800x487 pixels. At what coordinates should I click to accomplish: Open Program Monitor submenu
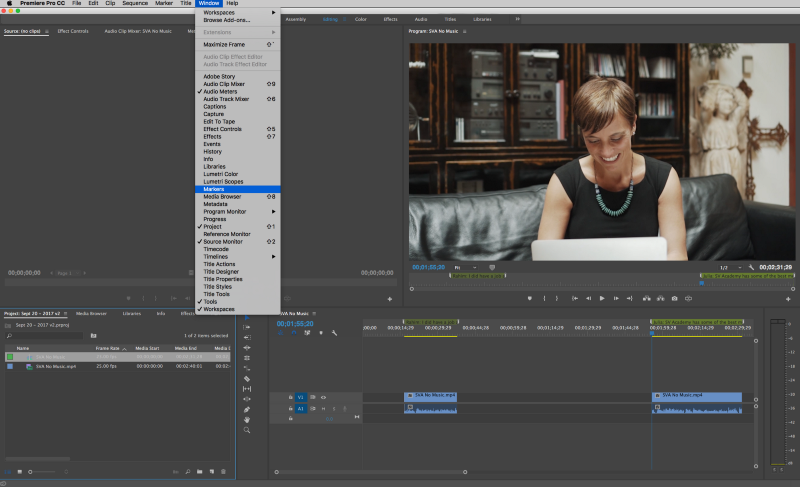click(238, 211)
